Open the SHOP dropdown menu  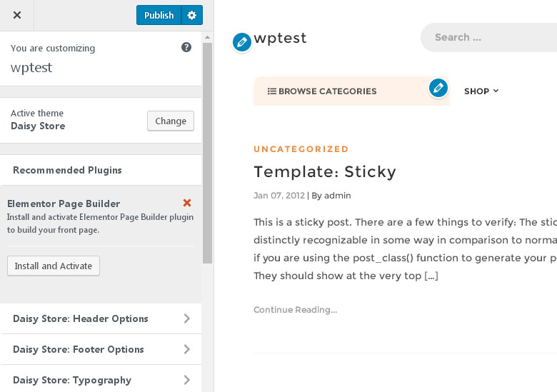(x=481, y=91)
